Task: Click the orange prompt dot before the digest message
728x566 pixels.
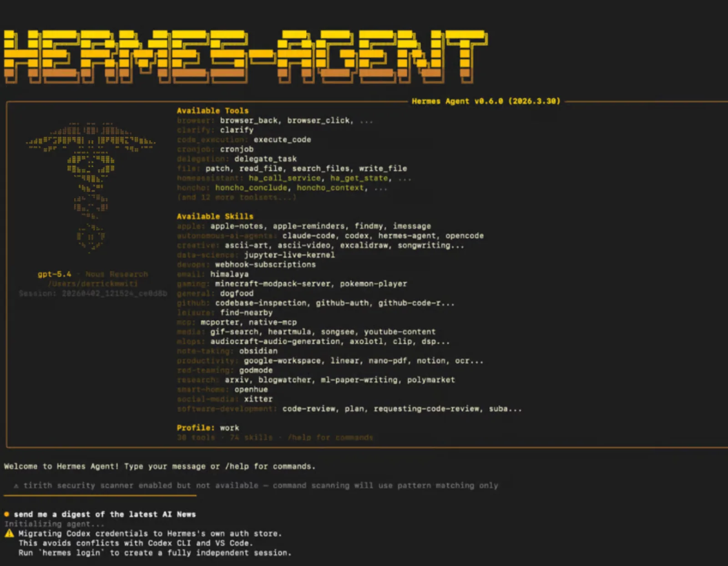Action: point(7,514)
